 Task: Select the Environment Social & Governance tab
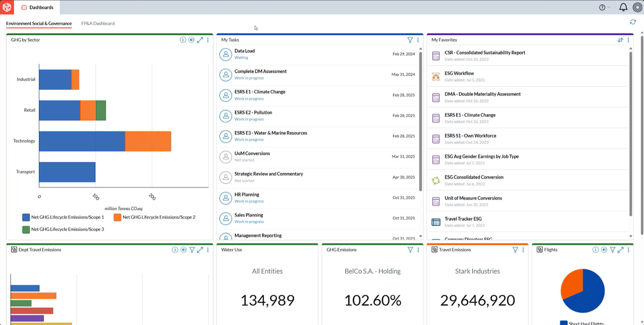click(39, 23)
